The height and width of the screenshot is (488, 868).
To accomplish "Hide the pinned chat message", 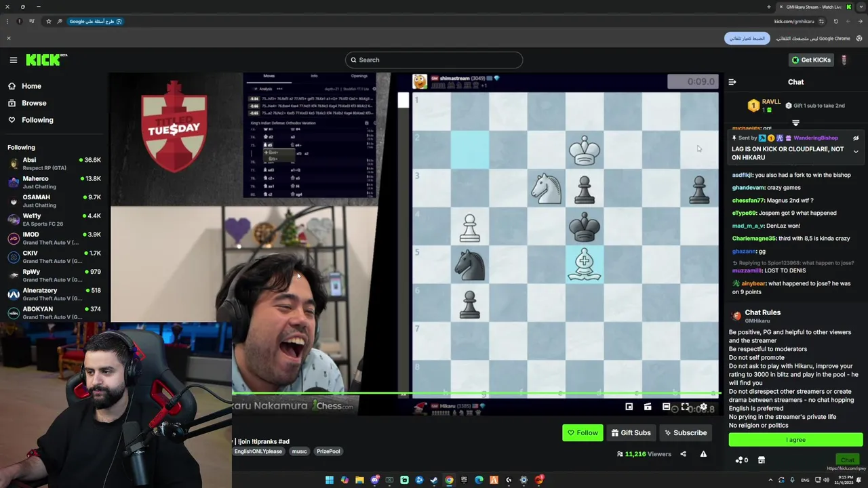I will pyautogui.click(x=856, y=138).
